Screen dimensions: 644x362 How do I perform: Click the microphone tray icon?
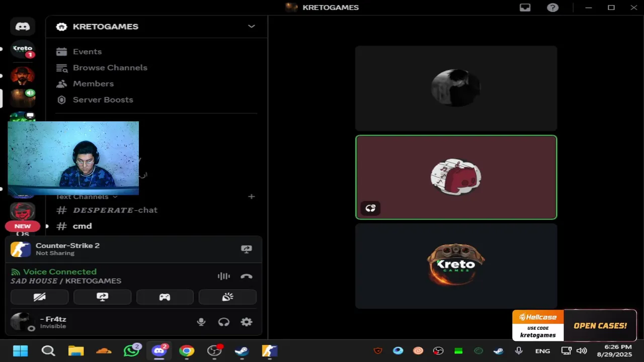(519, 351)
